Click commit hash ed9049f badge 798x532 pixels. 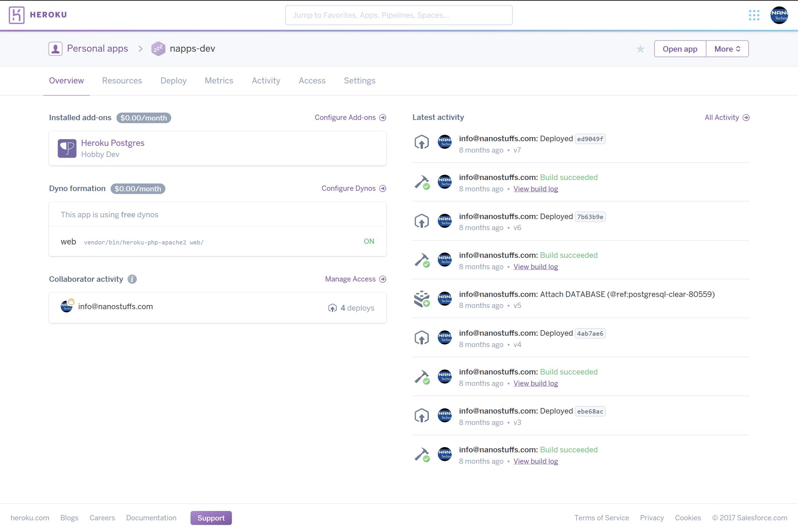pyautogui.click(x=590, y=139)
